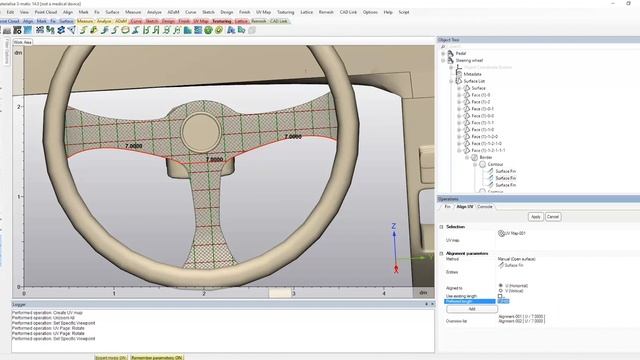Click the Apply button
Screen dimensions: 640x360
click(536, 217)
